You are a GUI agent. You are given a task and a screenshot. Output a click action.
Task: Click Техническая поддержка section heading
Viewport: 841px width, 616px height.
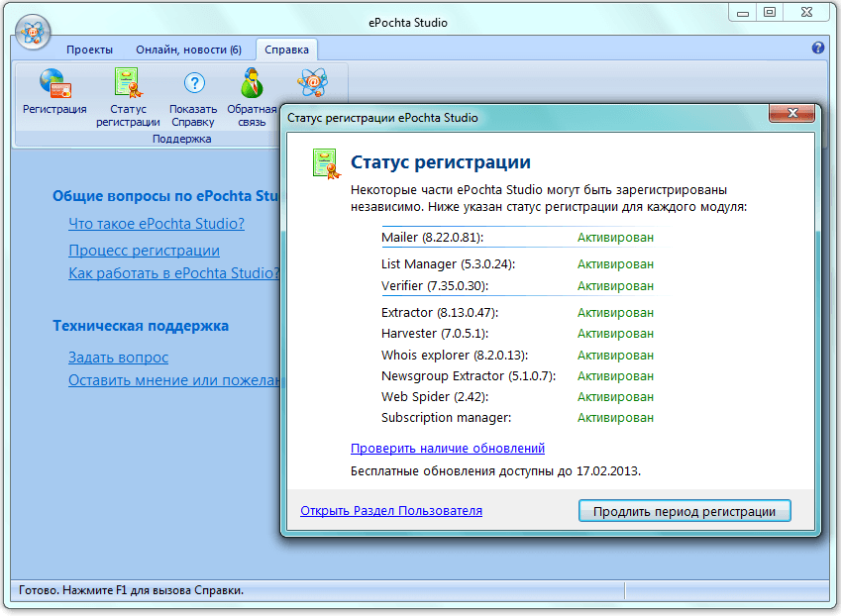click(141, 326)
